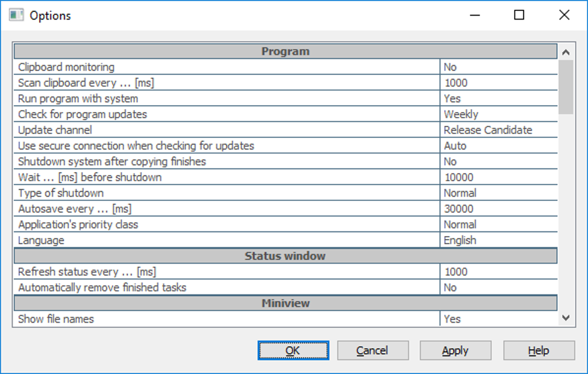Open the Update channel selector

(499, 129)
